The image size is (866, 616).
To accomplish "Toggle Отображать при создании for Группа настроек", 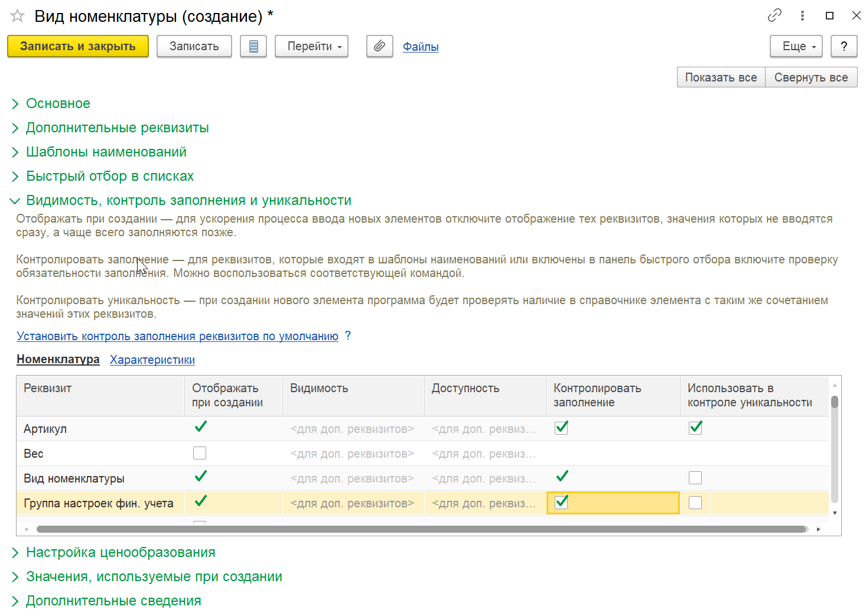I will click(200, 501).
